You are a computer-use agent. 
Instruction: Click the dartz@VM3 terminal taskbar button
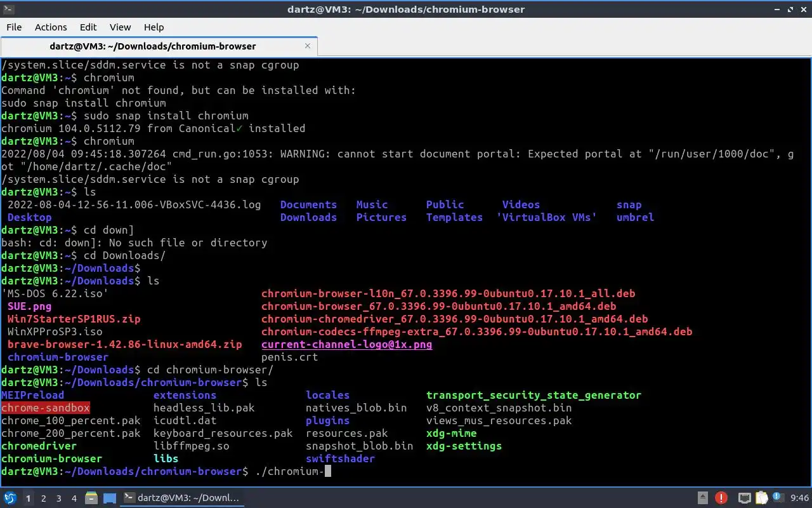[183, 498]
